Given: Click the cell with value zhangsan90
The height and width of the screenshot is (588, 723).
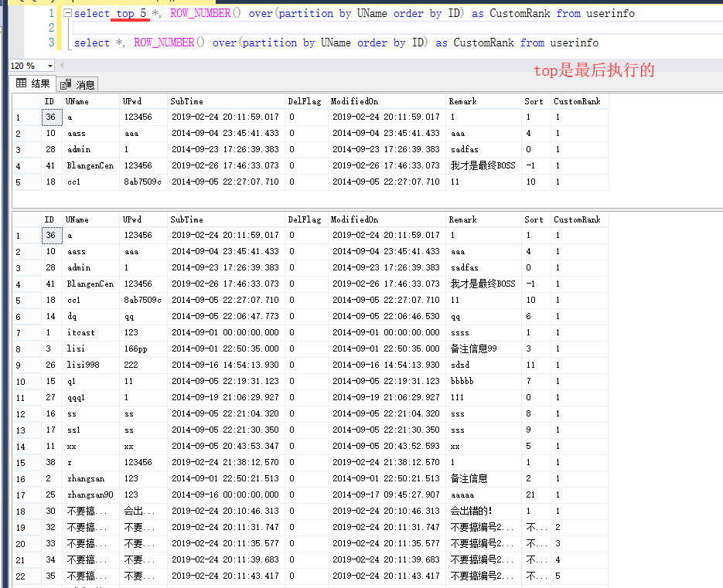Looking at the screenshot, I should [x=90, y=495].
